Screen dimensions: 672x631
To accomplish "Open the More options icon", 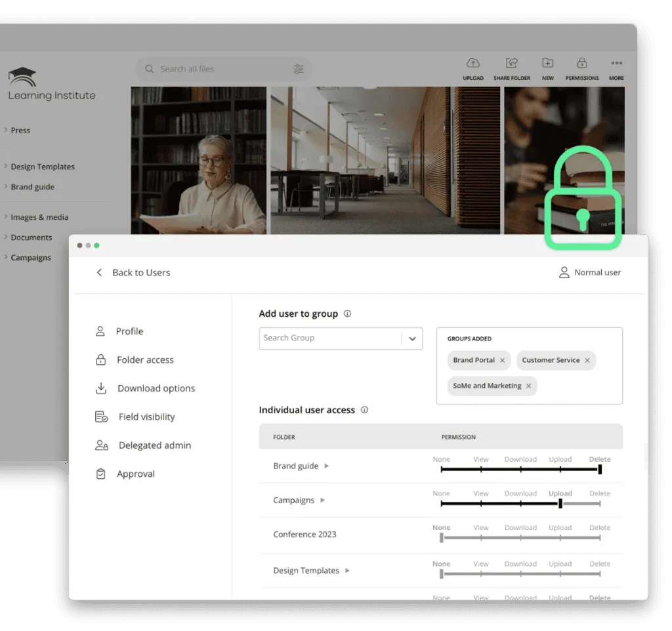I will (617, 63).
